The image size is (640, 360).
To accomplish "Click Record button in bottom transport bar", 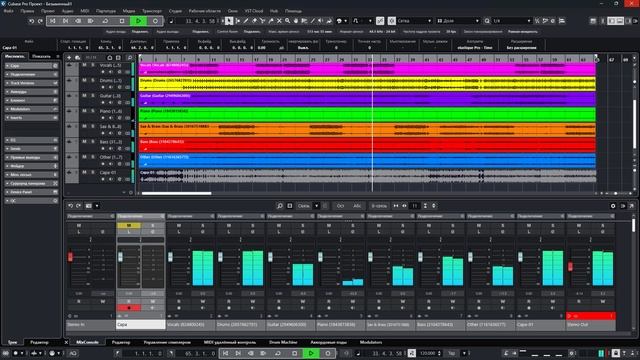I will 328,353.
